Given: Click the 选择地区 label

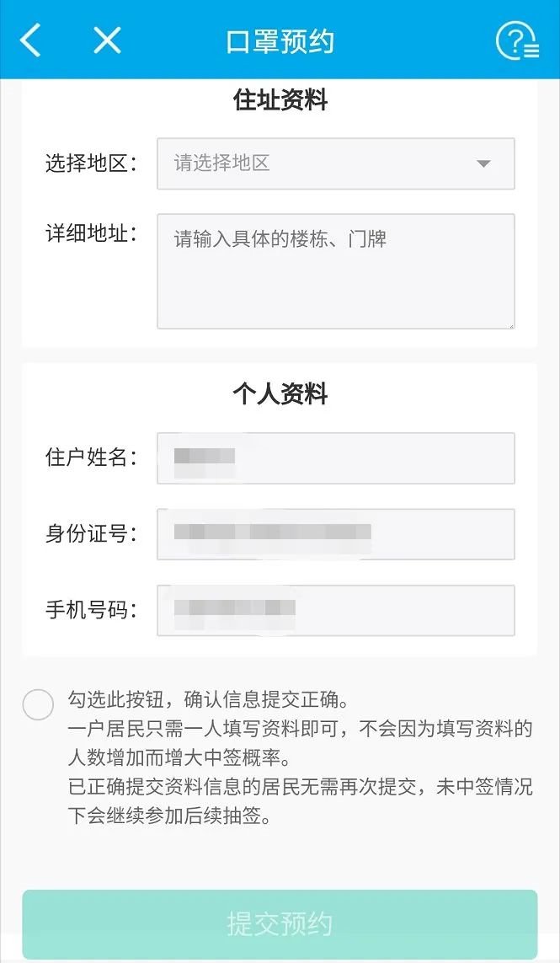Looking at the screenshot, I should click(89, 163).
